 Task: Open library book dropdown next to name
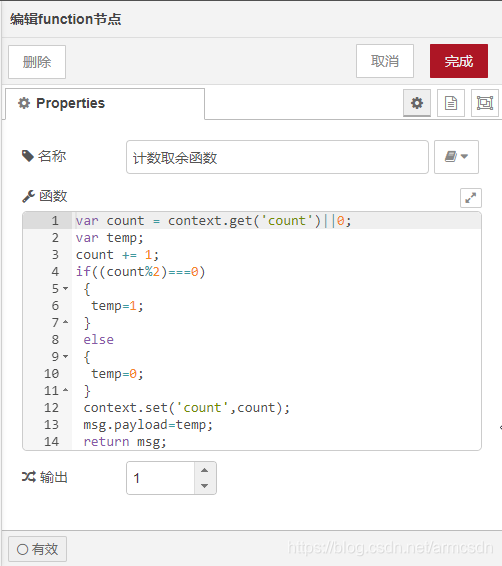point(456,157)
